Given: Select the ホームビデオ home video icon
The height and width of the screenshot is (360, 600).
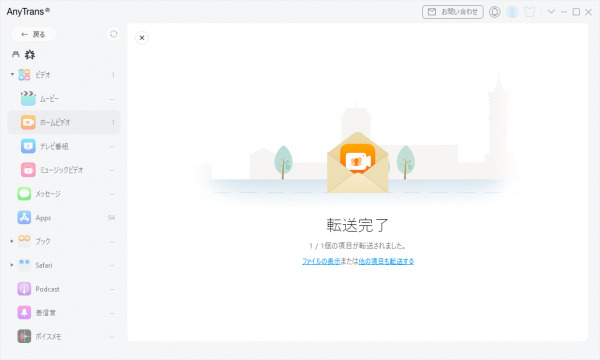Looking at the screenshot, I should [x=28, y=122].
